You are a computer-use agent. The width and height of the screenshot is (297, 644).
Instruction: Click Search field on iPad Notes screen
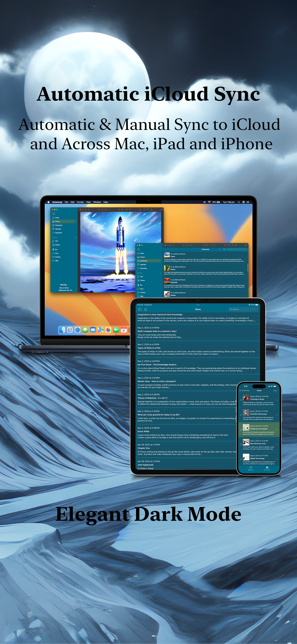point(243,309)
